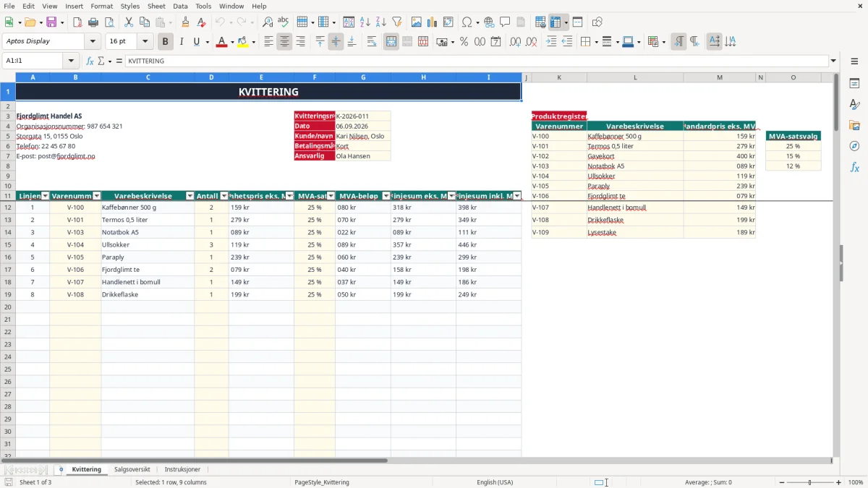Select row header 12
The height and width of the screenshot is (488, 868).
[8, 207]
